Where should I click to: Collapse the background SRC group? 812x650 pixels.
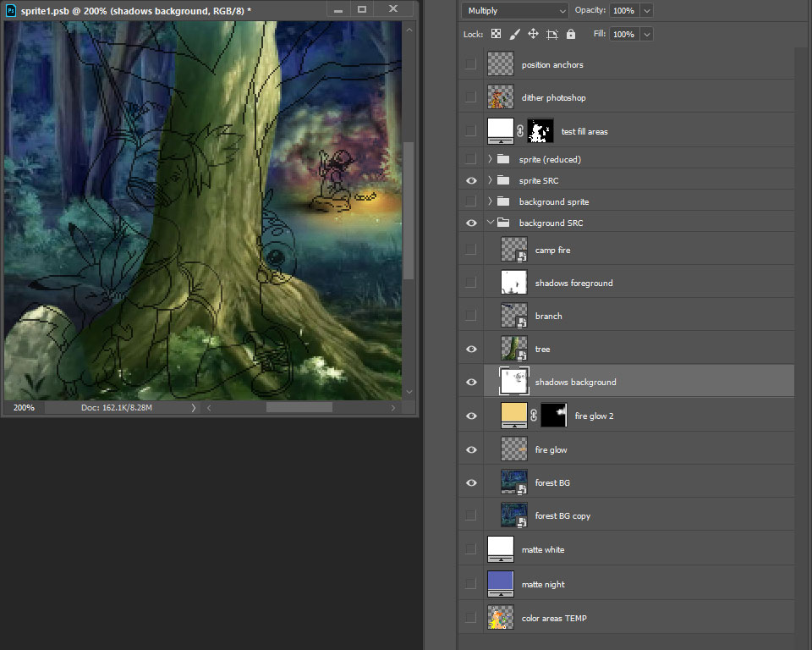pyautogui.click(x=491, y=223)
